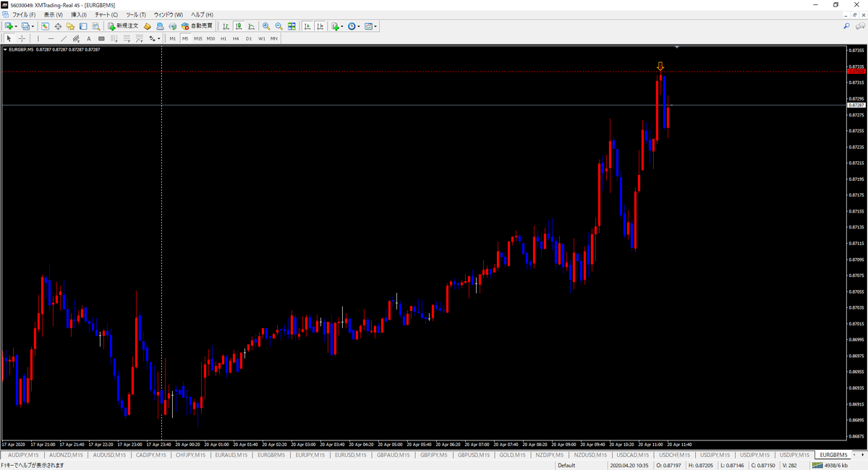Image resolution: width=868 pixels, height=470 pixels.
Task: Zoom out of the chart
Action: [278, 26]
